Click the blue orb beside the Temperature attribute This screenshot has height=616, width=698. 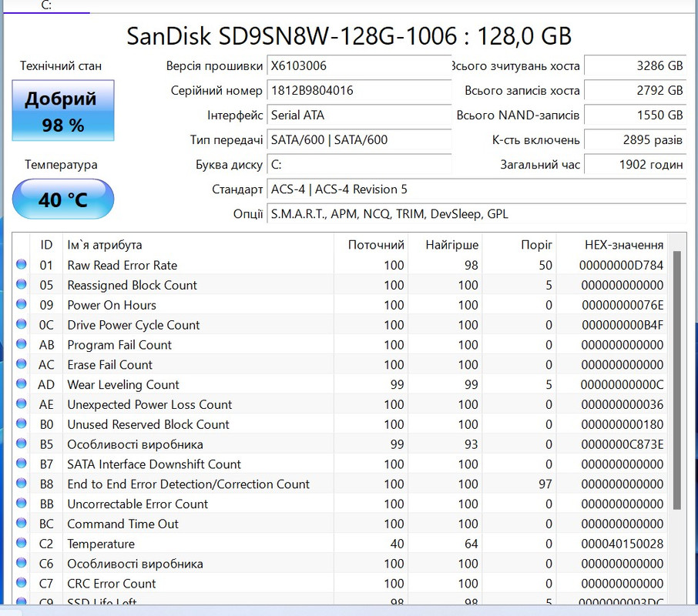(x=21, y=543)
